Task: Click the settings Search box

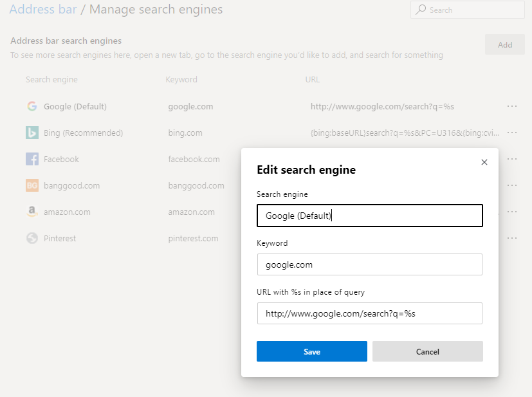Action: 467,10
